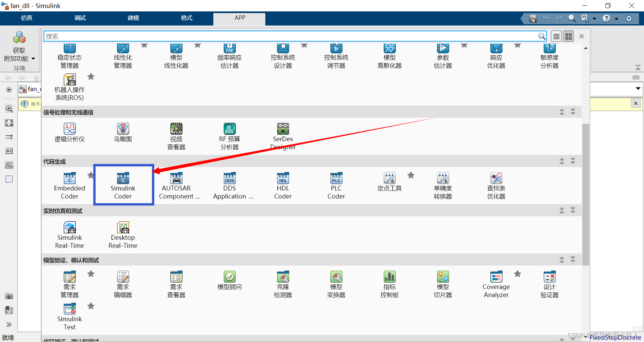Open the 机器人操作系统(ROS) app
The height and width of the screenshot is (342, 644).
69,87
